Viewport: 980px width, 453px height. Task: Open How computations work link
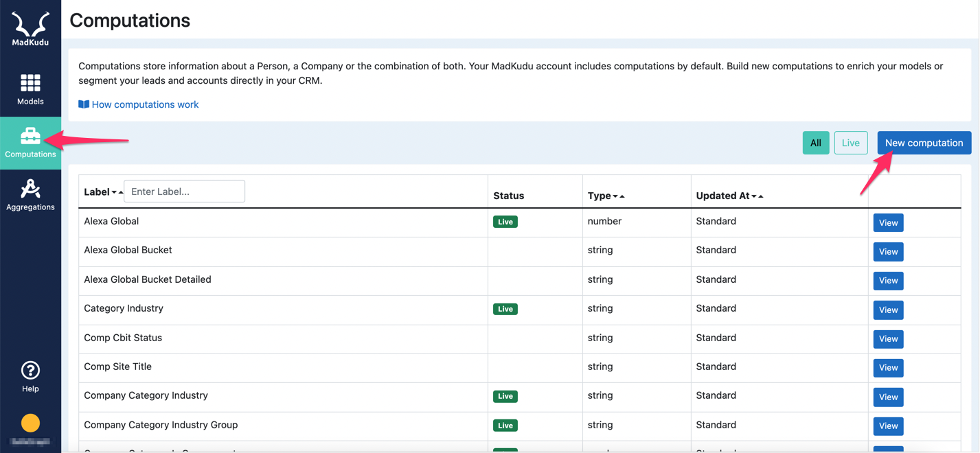pyautogui.click(x=145, y=104)
